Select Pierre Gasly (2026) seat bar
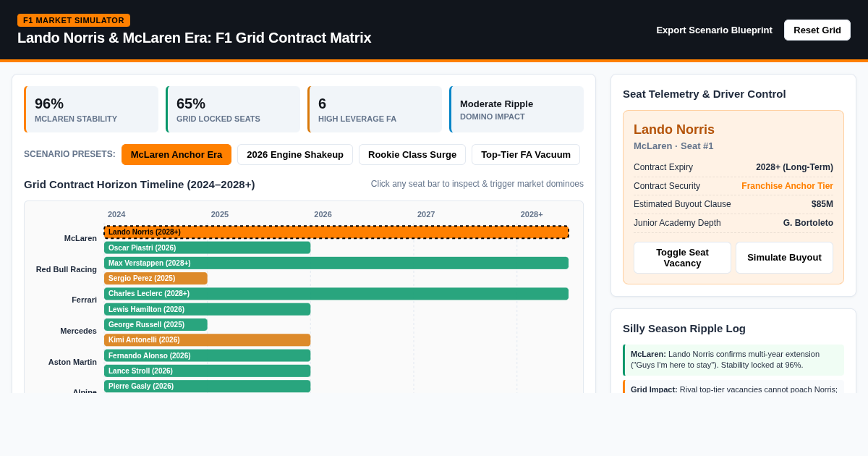The image size is (868, 456). 207,387
